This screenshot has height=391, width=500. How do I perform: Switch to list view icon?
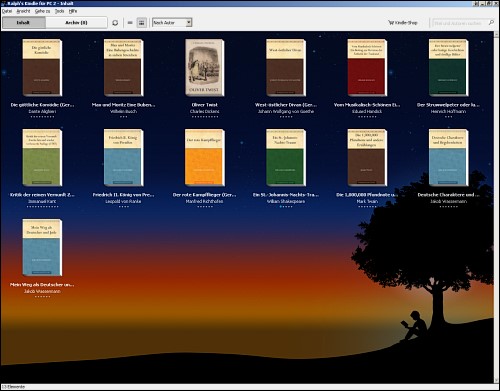(130, 23)
